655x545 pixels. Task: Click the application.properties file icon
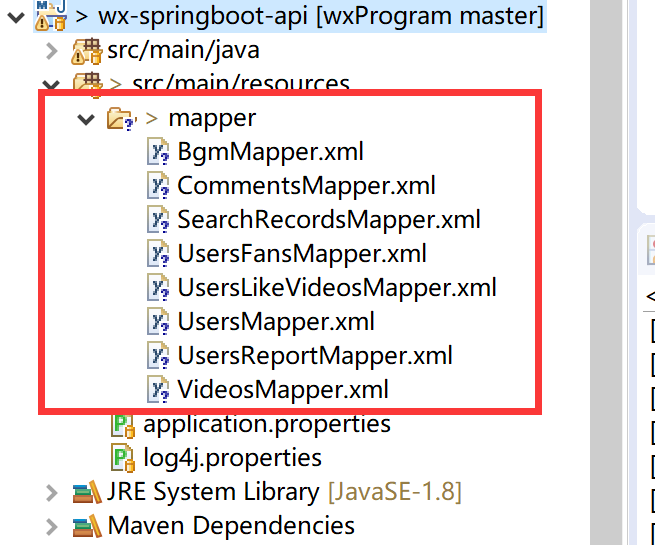123,426
